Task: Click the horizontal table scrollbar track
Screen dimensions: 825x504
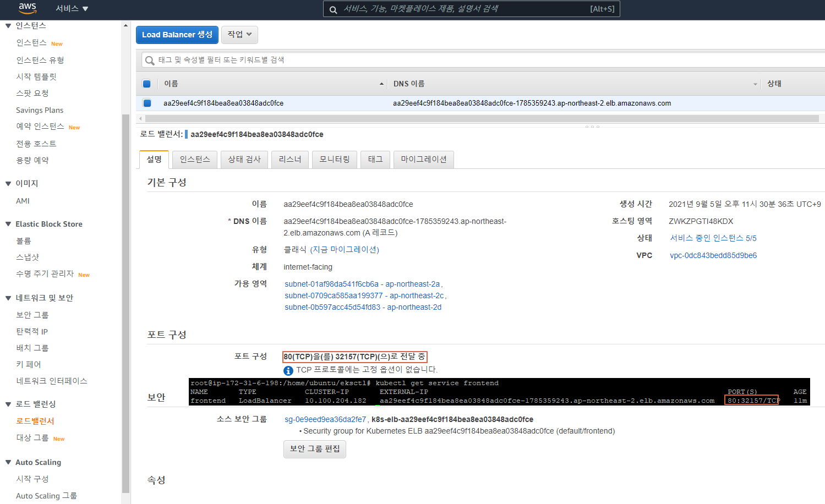Action: click(x=482, y=118)
